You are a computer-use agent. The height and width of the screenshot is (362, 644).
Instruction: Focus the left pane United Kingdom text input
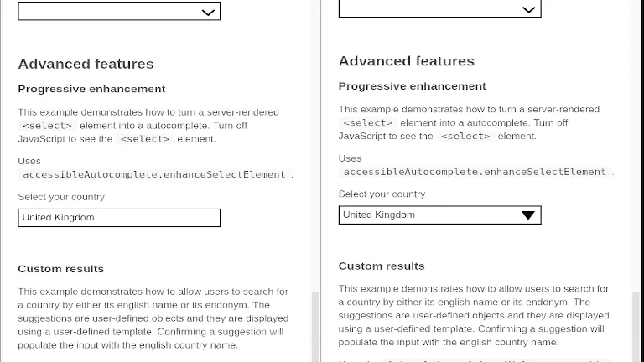pyautogui.click(x=119, y=218)
